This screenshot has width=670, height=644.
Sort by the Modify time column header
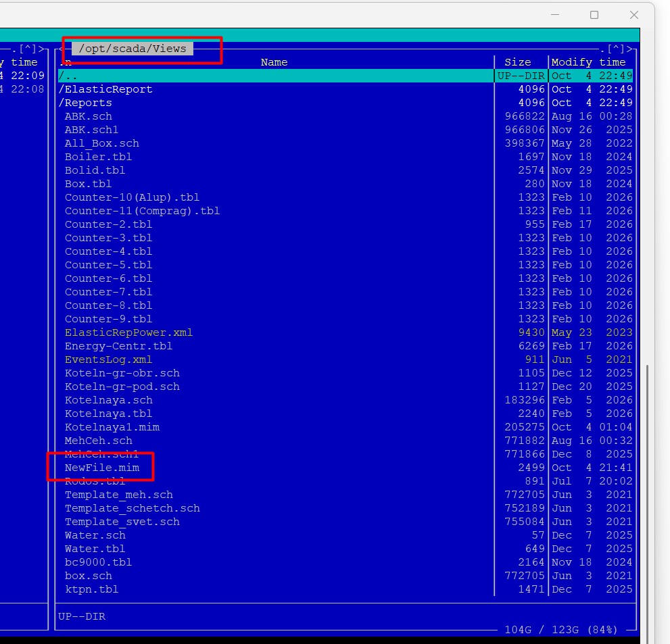click(588, 62)
